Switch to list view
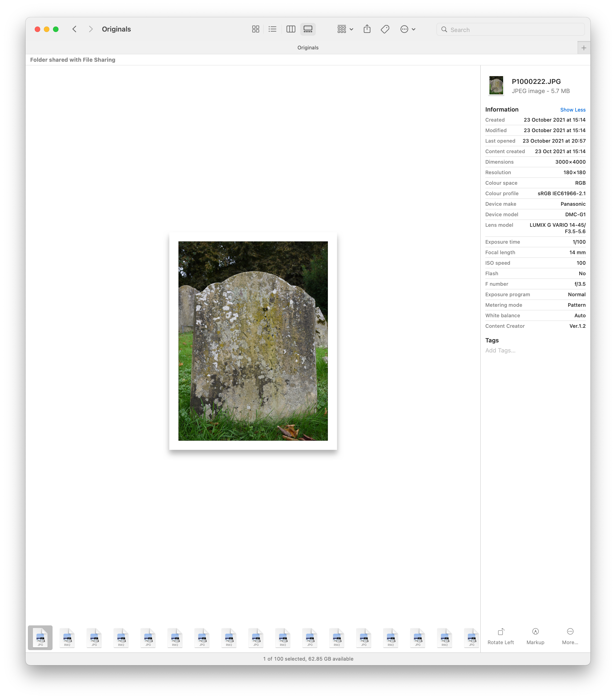 click(272, 29)
